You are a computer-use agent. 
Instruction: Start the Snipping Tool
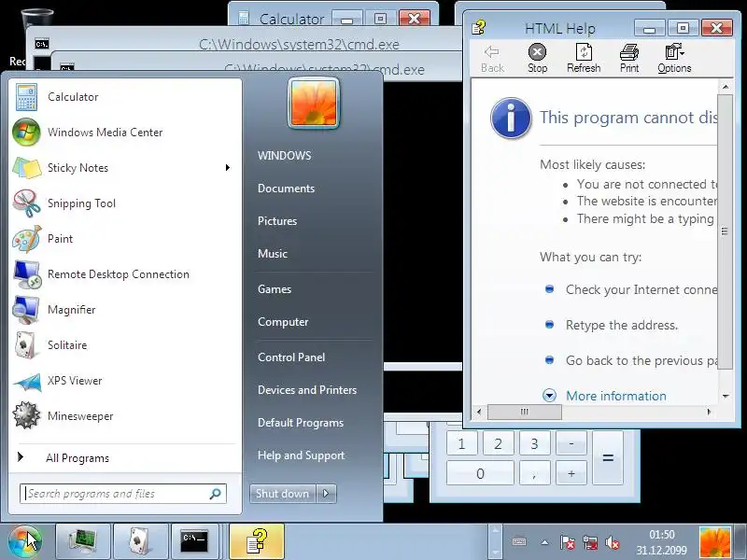[x=125, y=203]
